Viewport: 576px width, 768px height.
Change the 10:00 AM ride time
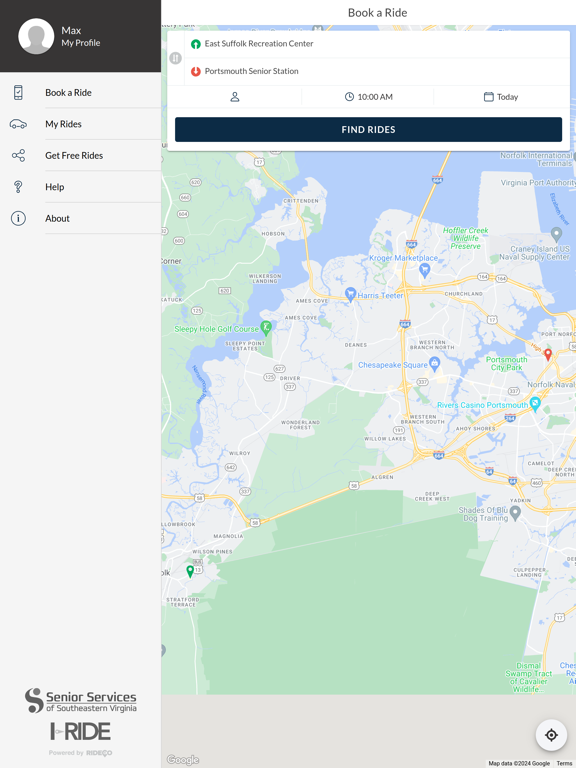[368, 97]
